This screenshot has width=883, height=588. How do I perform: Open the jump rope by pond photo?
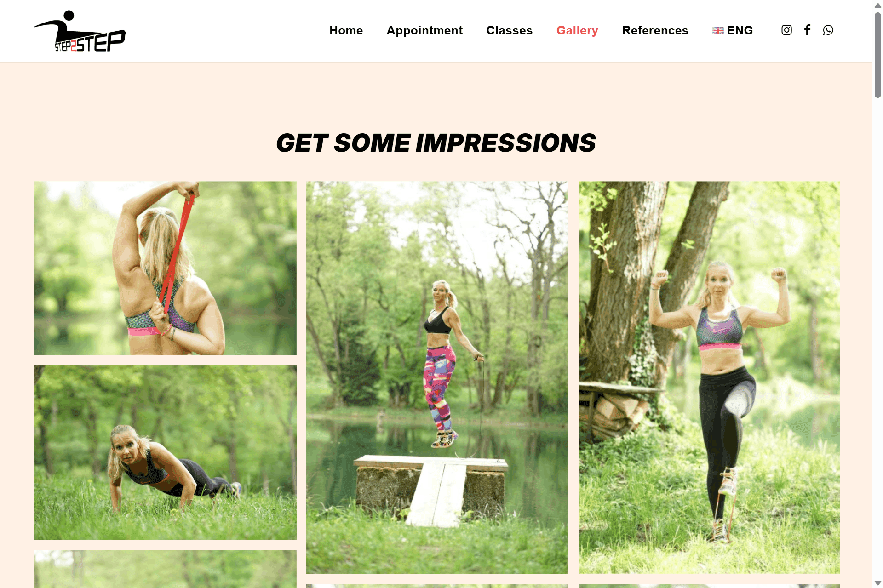click(437, 377)
